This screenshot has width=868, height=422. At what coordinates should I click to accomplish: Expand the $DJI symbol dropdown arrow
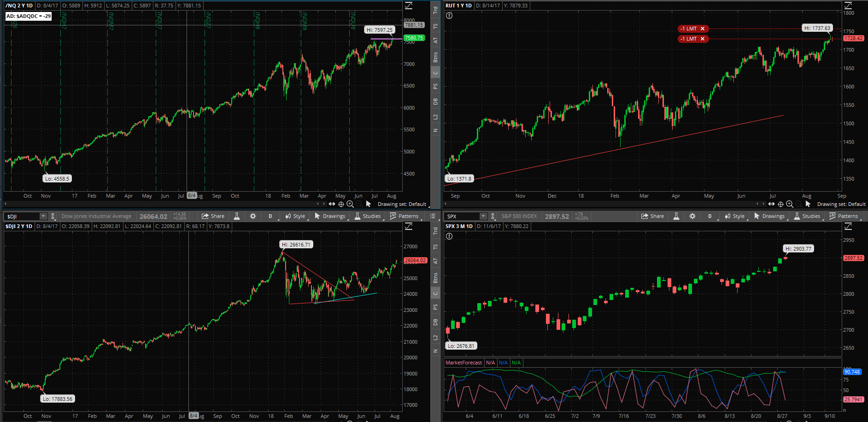(x=43, y=216)
